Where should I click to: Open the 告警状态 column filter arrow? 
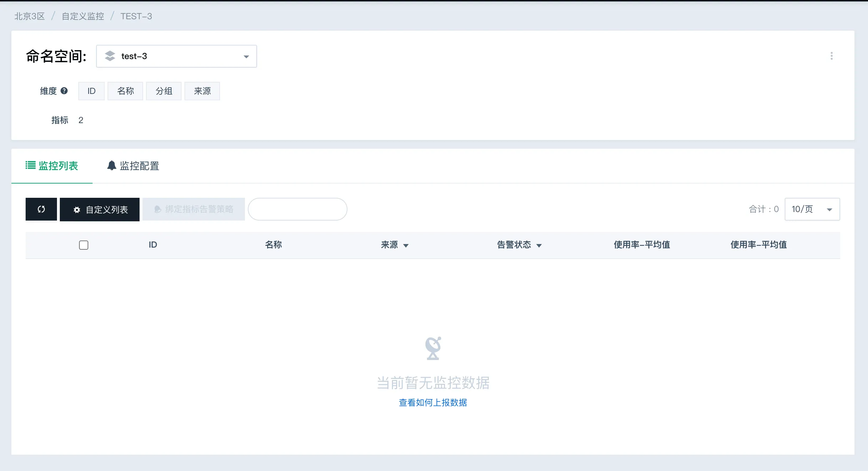click(539, 245)
